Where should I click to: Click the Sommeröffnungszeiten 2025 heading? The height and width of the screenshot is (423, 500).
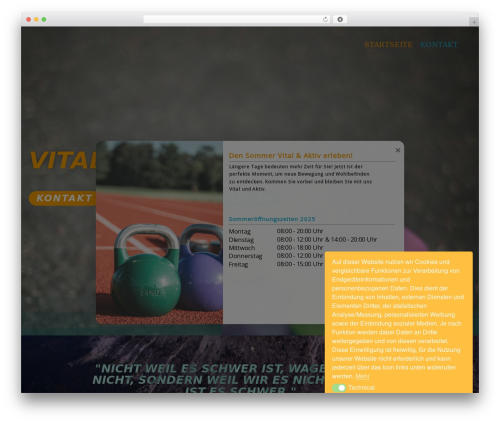click(x=272, y=219)
